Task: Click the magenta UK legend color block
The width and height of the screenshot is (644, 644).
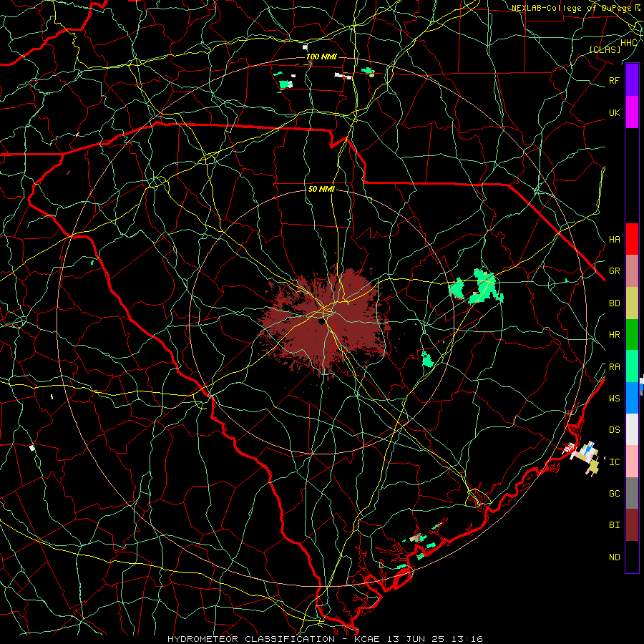Action: click(632, 112)
